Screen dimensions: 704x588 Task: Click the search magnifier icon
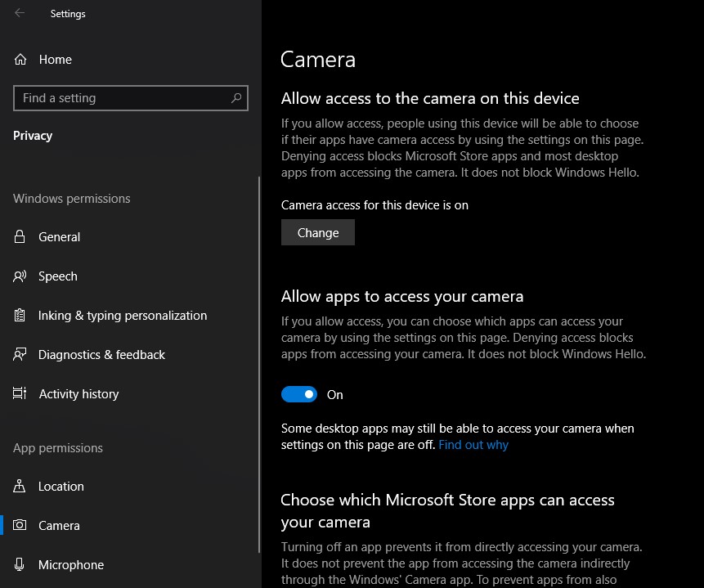pos(236,98)
